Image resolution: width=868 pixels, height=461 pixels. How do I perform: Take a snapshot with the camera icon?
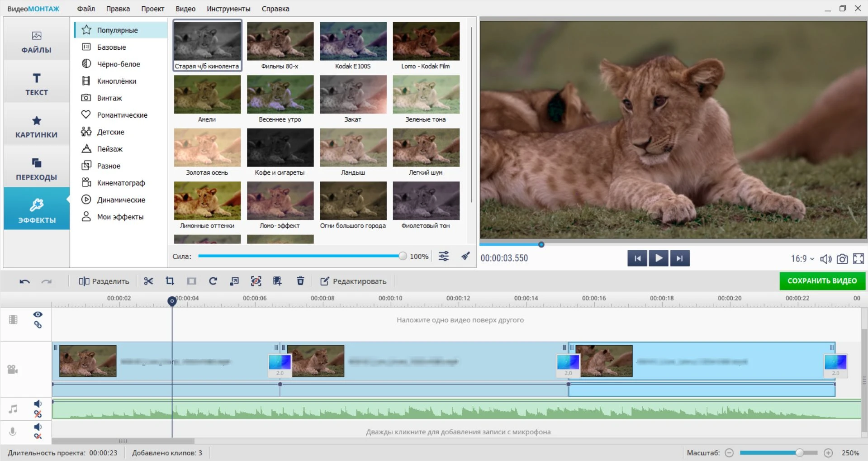[842, 259]
